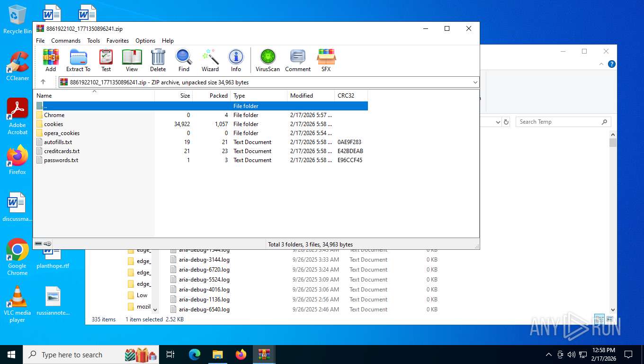Open the Options menu

click(145, 41)
